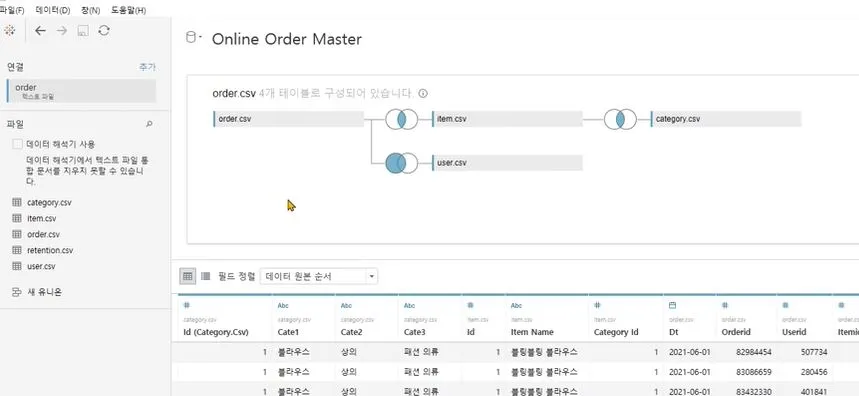
Task: Click the info icon beside order.csv description
Action: [423, 93]
